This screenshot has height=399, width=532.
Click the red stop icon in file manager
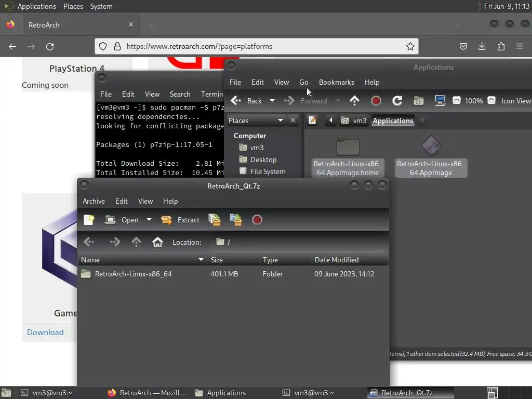(x=376, y=101)
